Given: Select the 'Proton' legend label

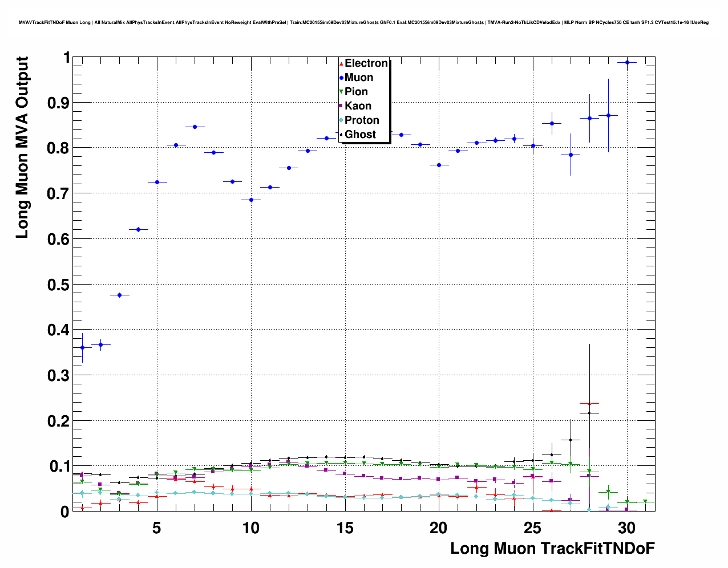Looking at the screenshot, I should pyautogui.click(x=362, y=120).
